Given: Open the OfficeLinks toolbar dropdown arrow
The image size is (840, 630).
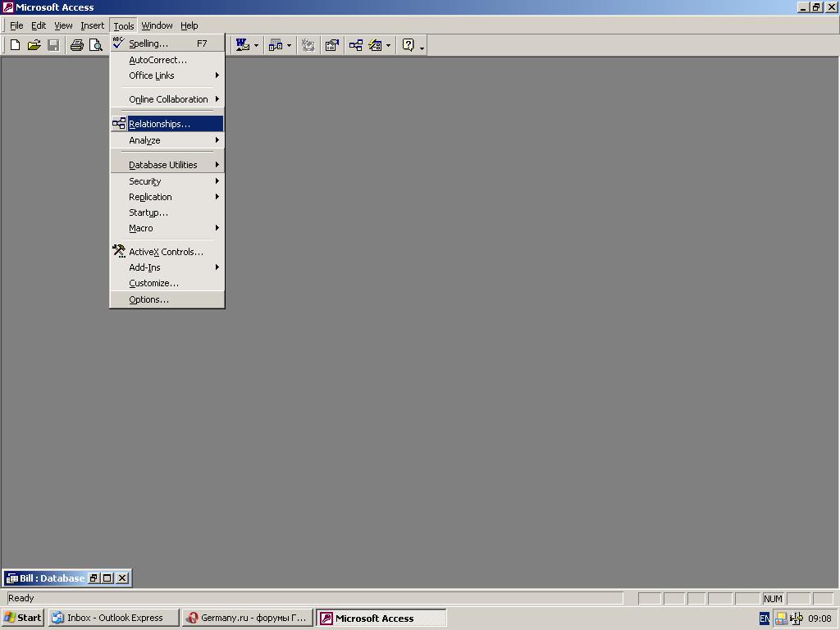Looking at the screenshot, I should [256, 46].
